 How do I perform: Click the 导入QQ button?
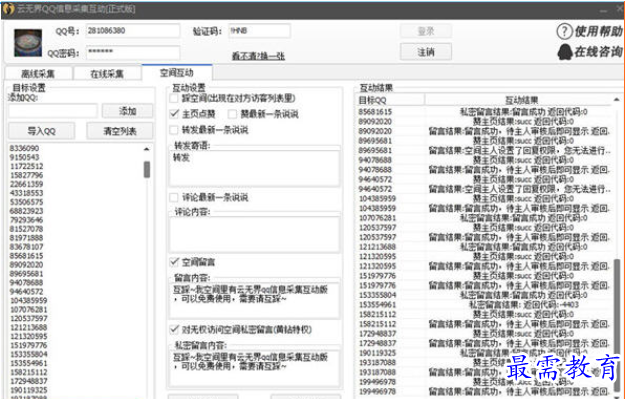tap(42, 131)
